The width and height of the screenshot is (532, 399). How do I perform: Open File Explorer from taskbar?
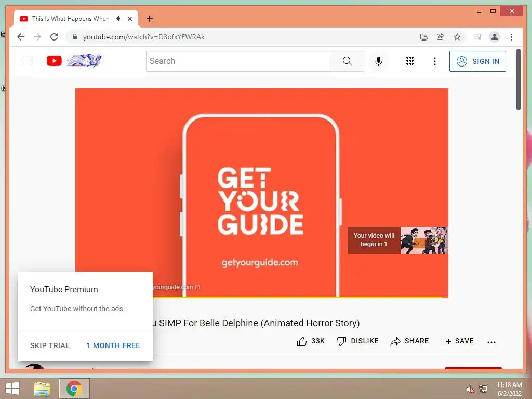pyautogui.click(x=42, y=389)
